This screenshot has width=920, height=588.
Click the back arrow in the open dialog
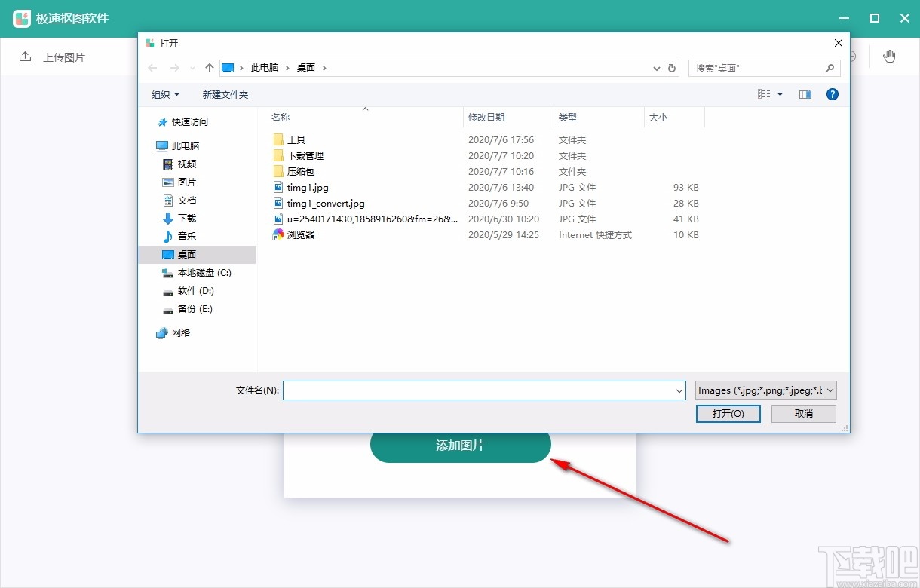point(153,68)
